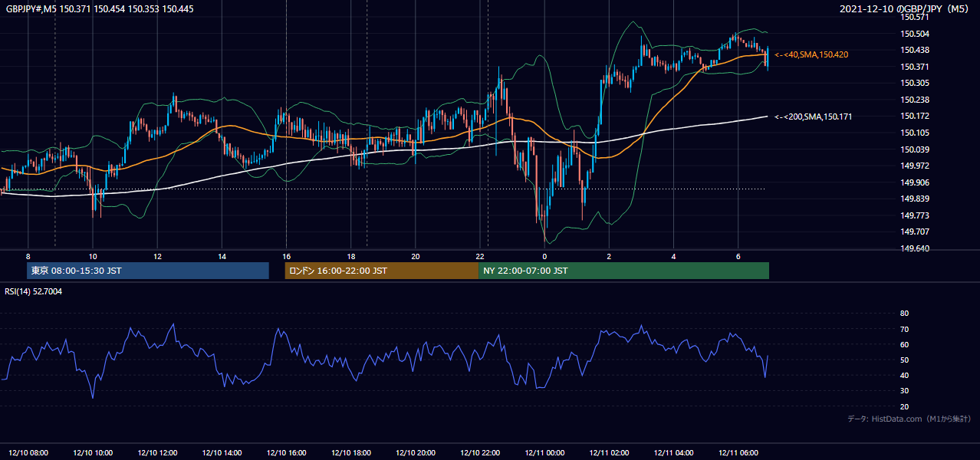Click RSI scale value 60
This screenshot has width=980, height=460.
click(x=904, y=344)
